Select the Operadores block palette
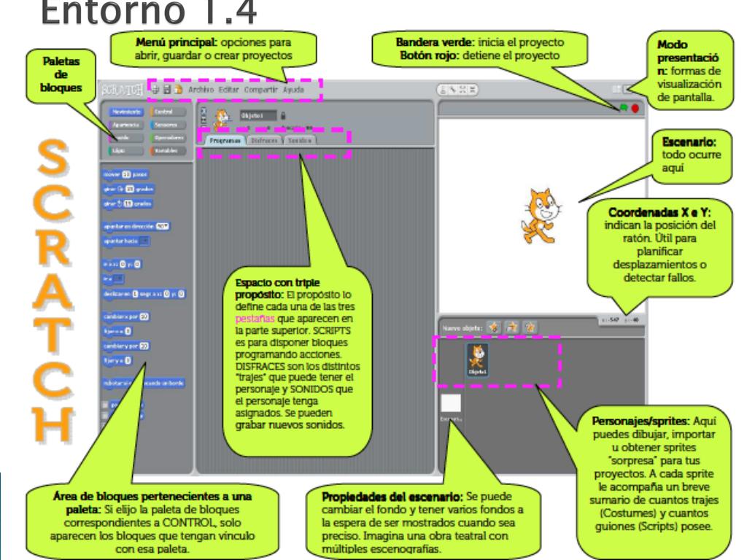The width and height of the screenshot is (747, 560). pyautogui.click(x=168, y=138)
